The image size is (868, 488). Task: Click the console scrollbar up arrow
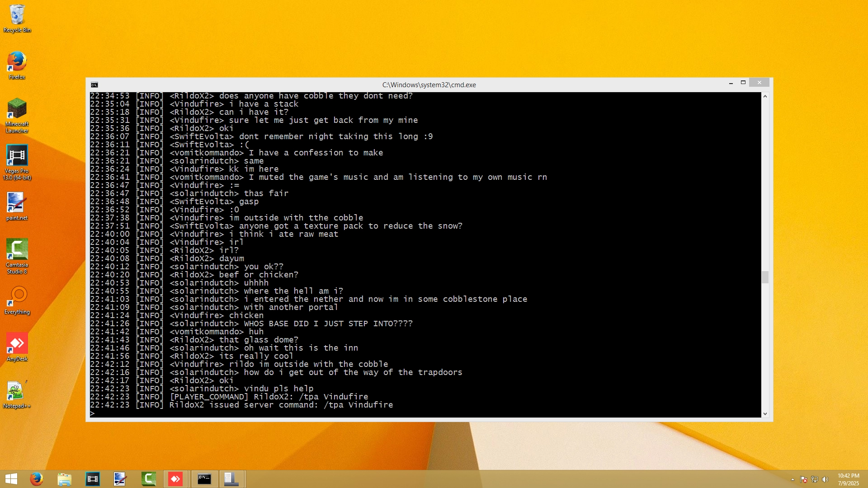765,96
